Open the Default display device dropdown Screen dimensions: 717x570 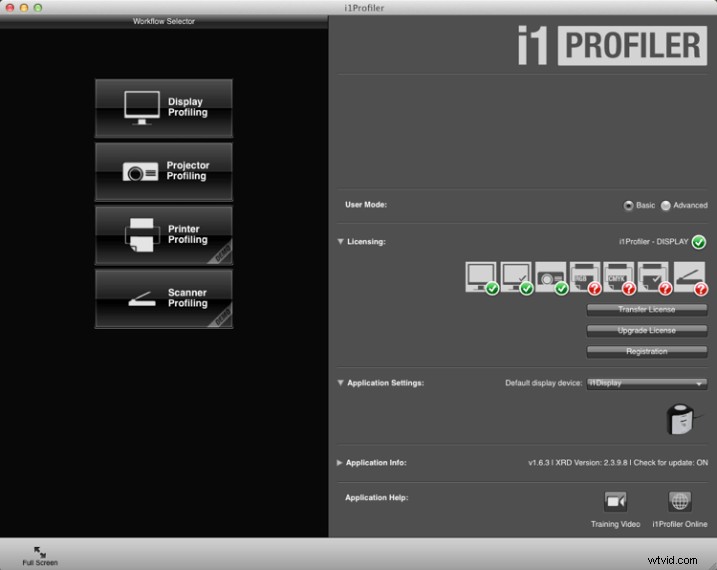(647, 383)
